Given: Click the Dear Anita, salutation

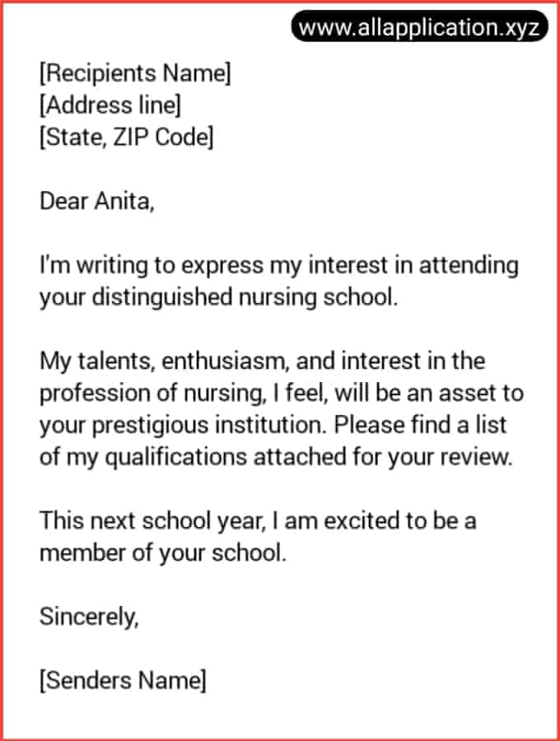Looking at the screenshot, I should pos(97,201).
